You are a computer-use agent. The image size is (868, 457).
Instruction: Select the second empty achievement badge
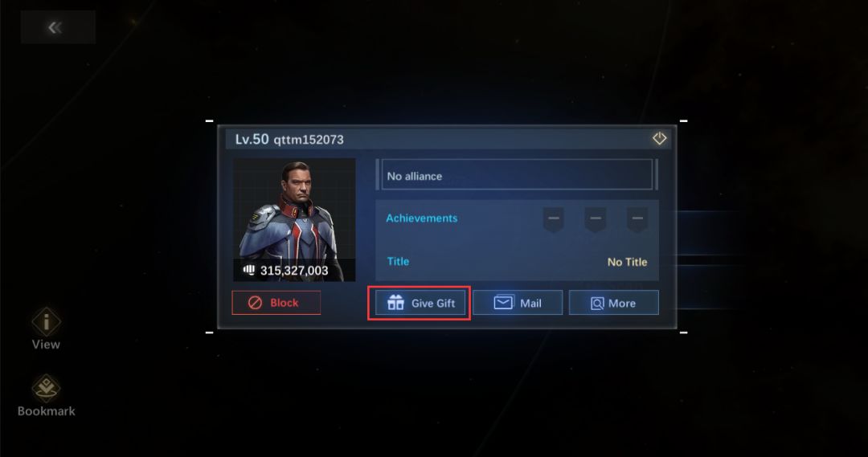coord(596,219)
